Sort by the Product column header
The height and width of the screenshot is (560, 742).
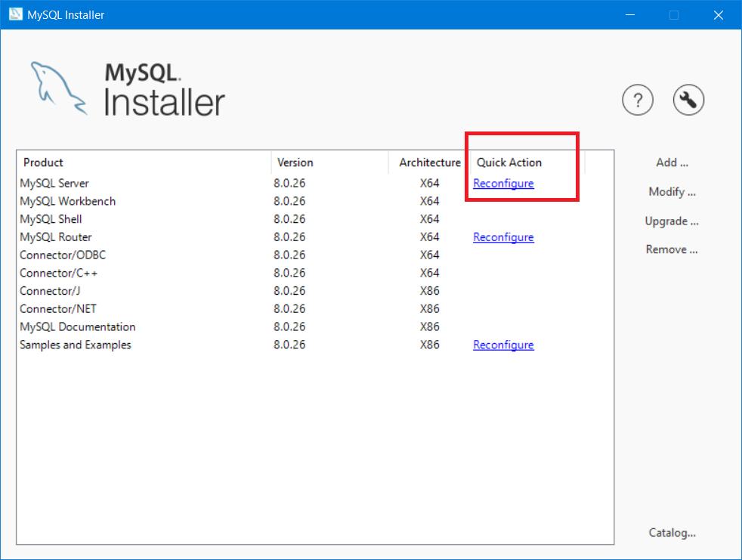(x=144, y=162)
